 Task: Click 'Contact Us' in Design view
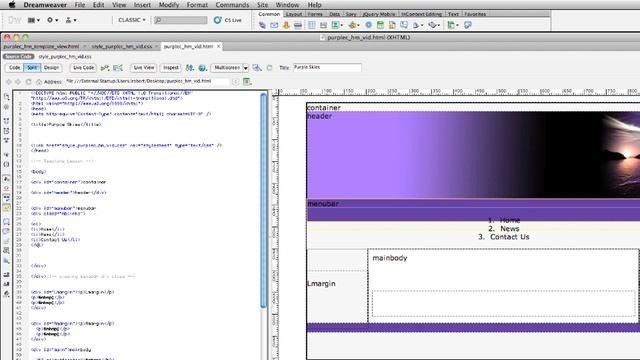click(509, 237)
